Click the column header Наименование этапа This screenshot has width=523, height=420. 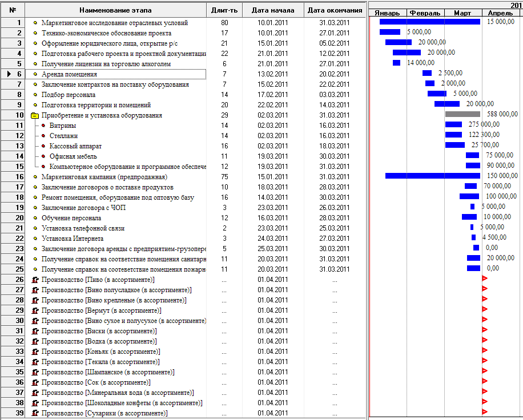tap(115, 10)
